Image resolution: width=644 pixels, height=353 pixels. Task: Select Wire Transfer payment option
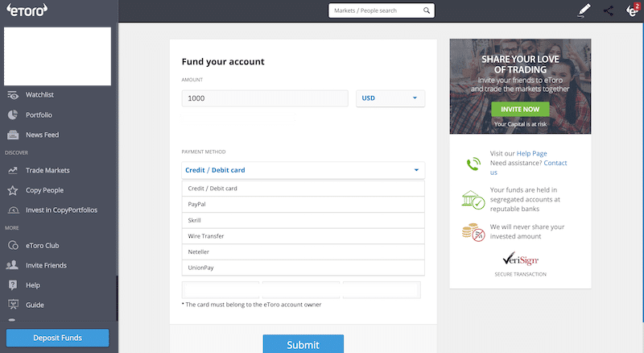303,236
